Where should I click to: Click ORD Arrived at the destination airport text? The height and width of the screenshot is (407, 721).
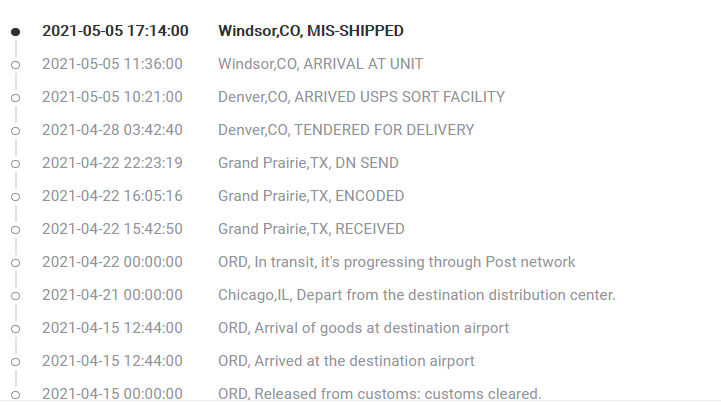[346, 361]
